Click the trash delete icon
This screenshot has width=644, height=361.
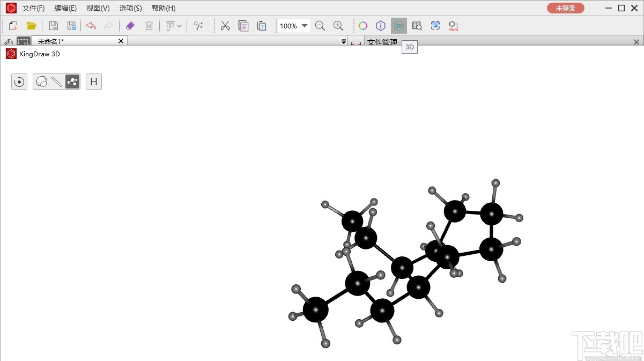149,26
